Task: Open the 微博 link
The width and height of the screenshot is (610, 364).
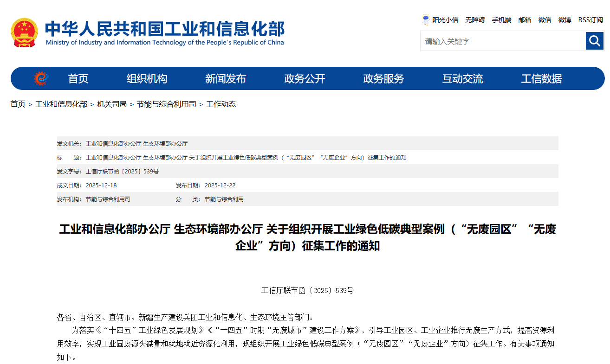Action: tap(565, 20)
